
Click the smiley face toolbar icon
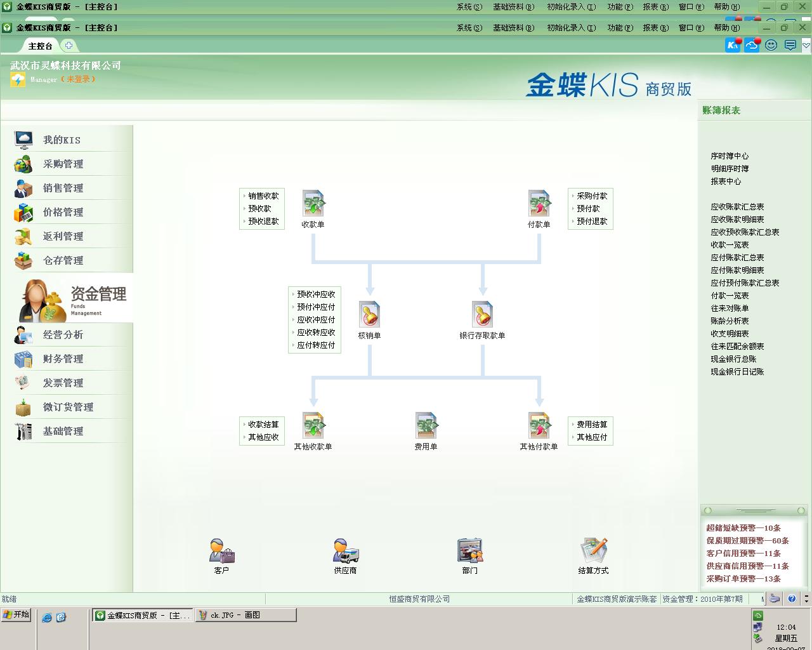(771, 45)
